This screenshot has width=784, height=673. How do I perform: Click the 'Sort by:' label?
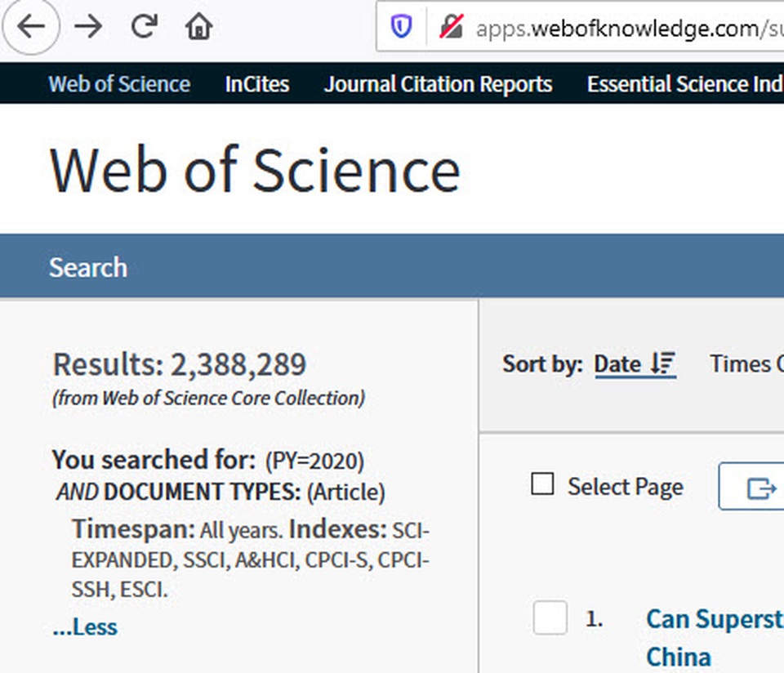(543, 363)
